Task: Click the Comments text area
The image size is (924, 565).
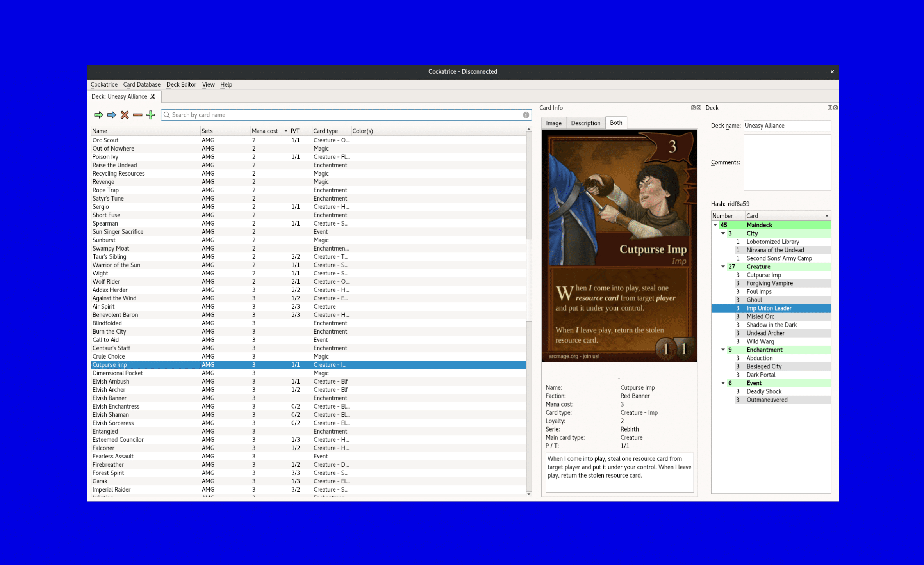Action: coord(787,162)
